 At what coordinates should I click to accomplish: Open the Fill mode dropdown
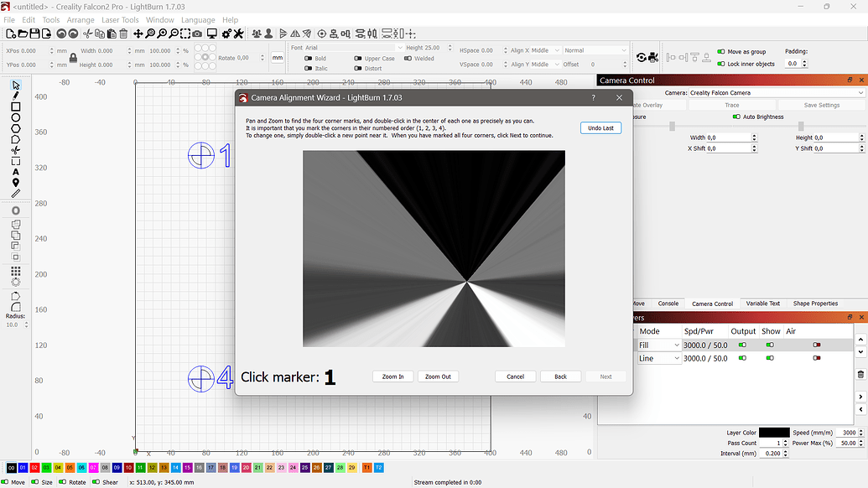click(658, 345)
